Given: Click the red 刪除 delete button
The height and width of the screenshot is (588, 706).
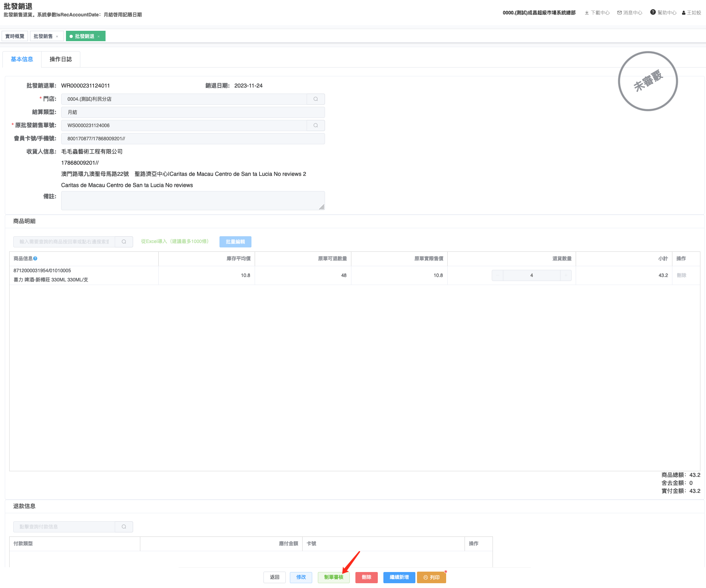Looking at the screenshot, I should click(x=366, y=577).
